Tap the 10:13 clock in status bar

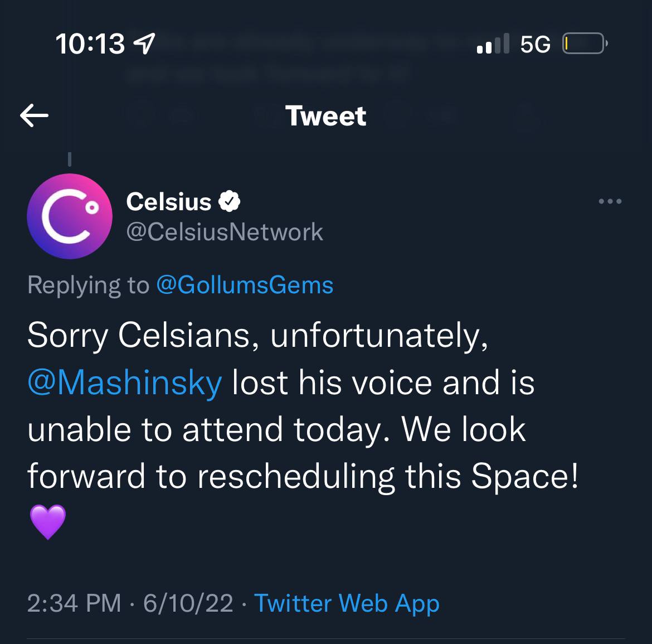pos(90,43)
